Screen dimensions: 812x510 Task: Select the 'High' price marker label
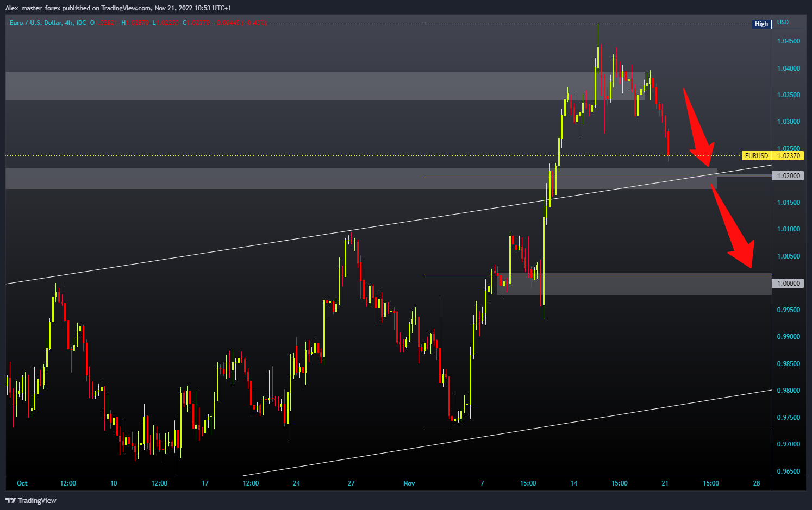(761, 24)
